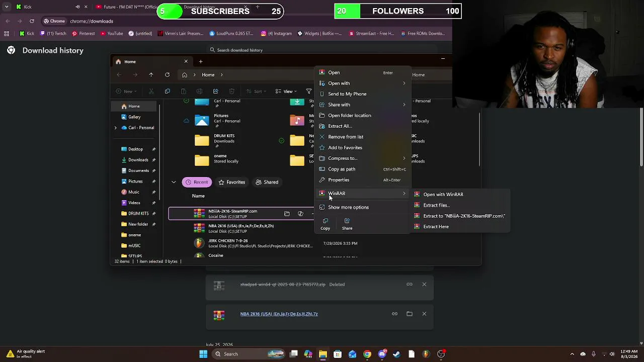
Task: Select Extract All from context menu
Action: (362, 126)
